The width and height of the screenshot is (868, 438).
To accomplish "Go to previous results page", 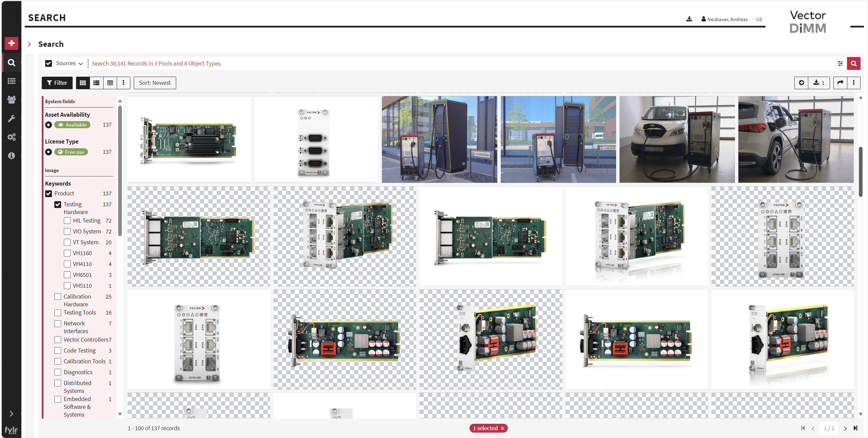I will [x=813, y=429].
